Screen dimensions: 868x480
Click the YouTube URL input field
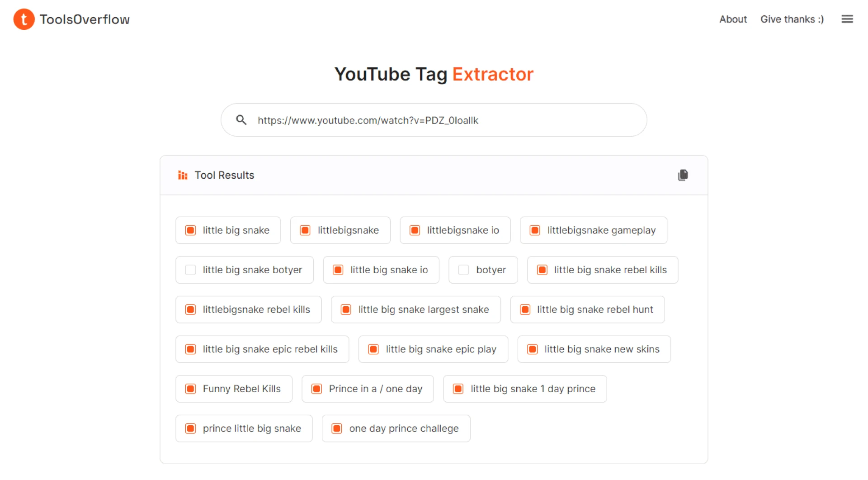(x=443, y=120)
